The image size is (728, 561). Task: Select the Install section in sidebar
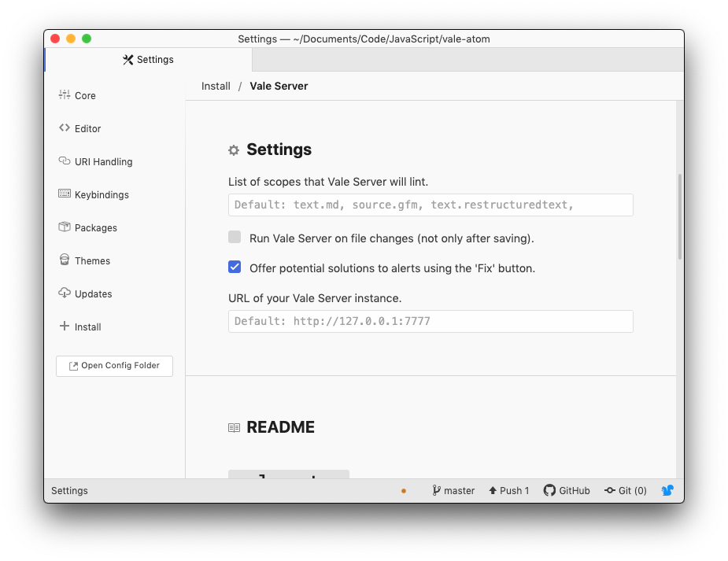click(x=80, y=327)
